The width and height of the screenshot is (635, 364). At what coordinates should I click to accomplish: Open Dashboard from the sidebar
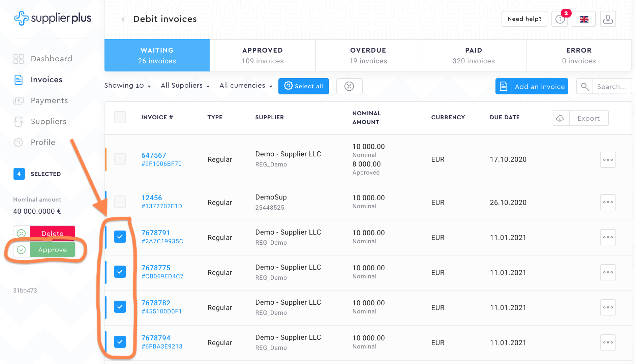click(x=51, y=59)
